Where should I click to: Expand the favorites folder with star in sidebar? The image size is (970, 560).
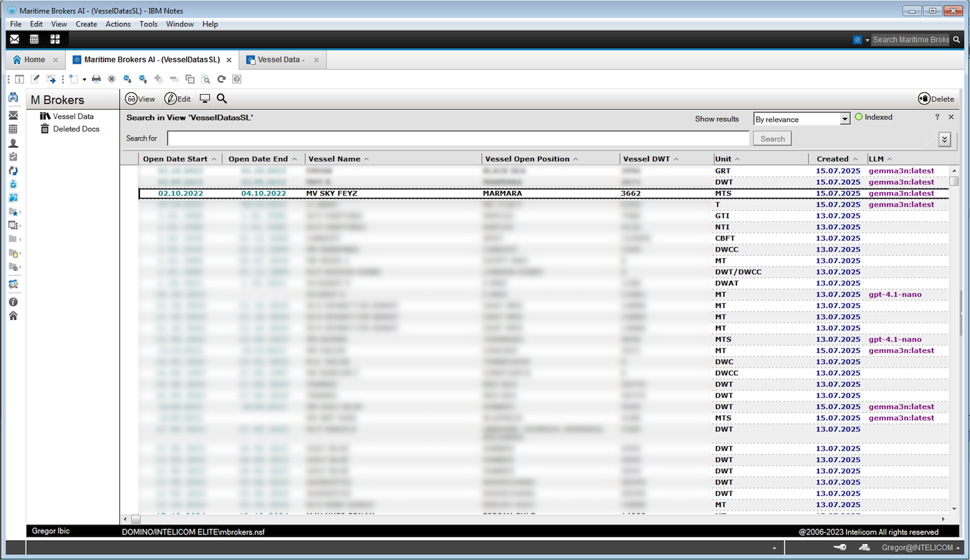coord(13,212)
